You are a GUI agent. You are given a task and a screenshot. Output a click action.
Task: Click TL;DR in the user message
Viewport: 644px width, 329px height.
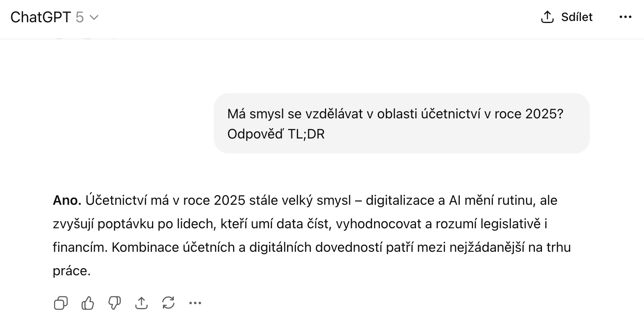[x=306, y=134]
